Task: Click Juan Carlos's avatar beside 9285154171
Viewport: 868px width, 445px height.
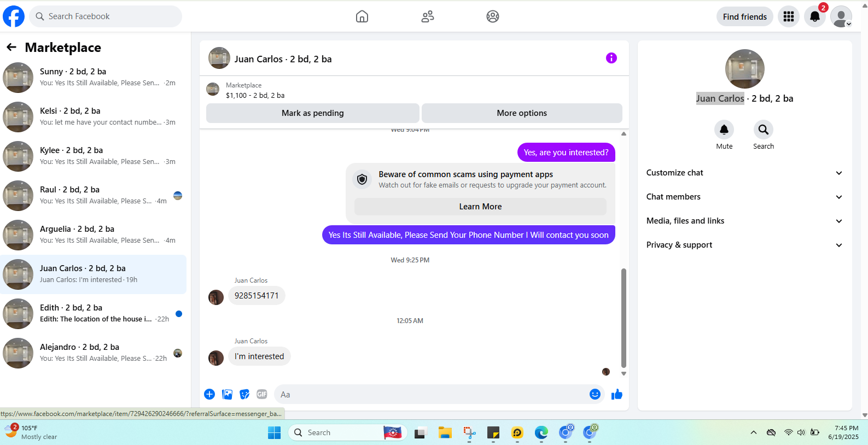Action: (216, 297)
